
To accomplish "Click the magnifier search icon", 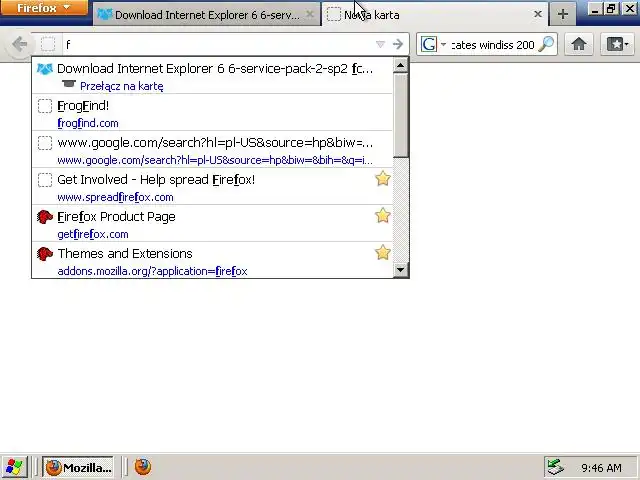I will click(x=546, y=44).
